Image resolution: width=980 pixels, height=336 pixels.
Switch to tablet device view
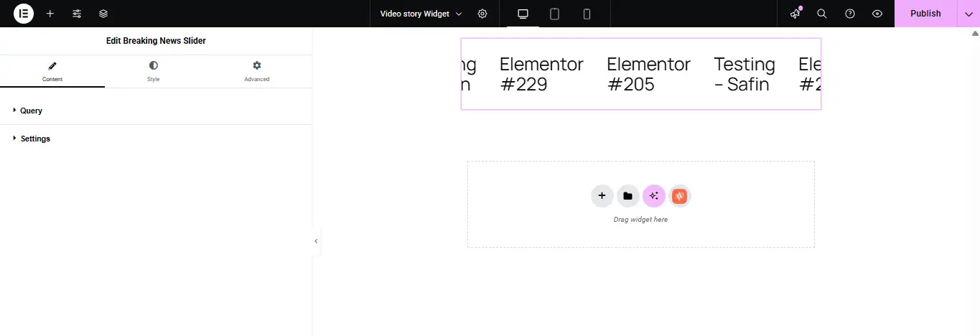(555, 14)
